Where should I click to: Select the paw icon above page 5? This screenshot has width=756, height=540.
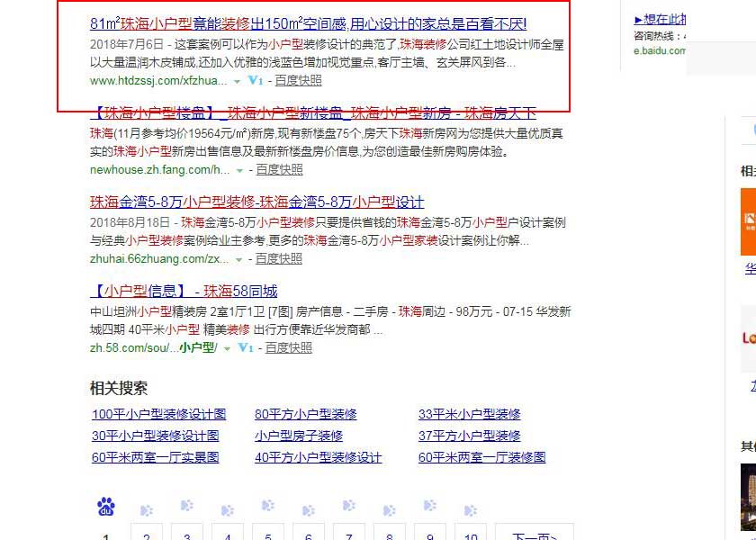click(268, 505)
